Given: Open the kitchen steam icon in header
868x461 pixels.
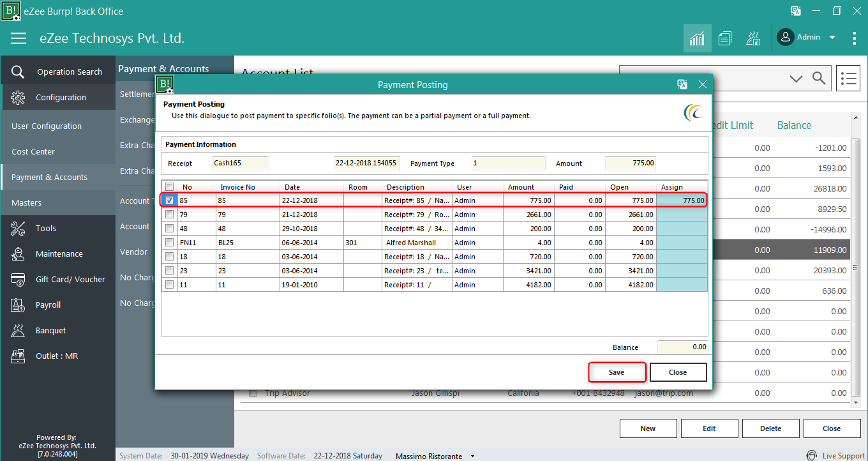Looking at the screenshot, I should [753, 38].
